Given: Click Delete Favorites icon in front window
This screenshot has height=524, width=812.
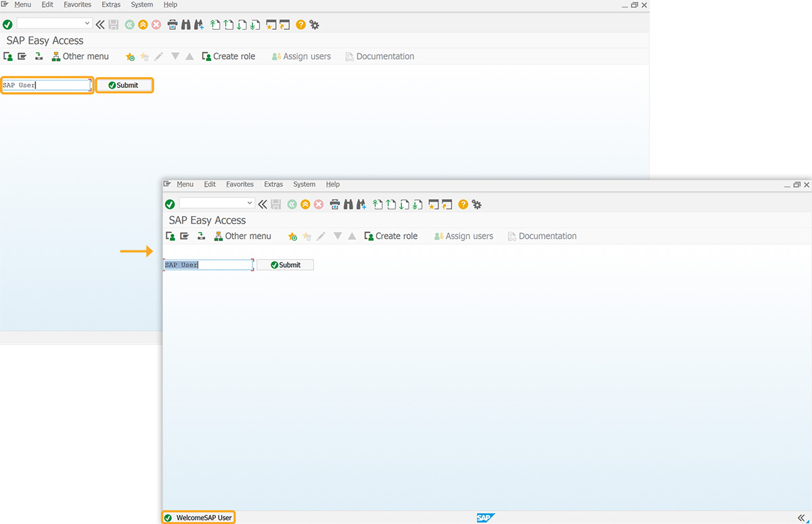Looking at the screenshot, I should tap(307, 236).
